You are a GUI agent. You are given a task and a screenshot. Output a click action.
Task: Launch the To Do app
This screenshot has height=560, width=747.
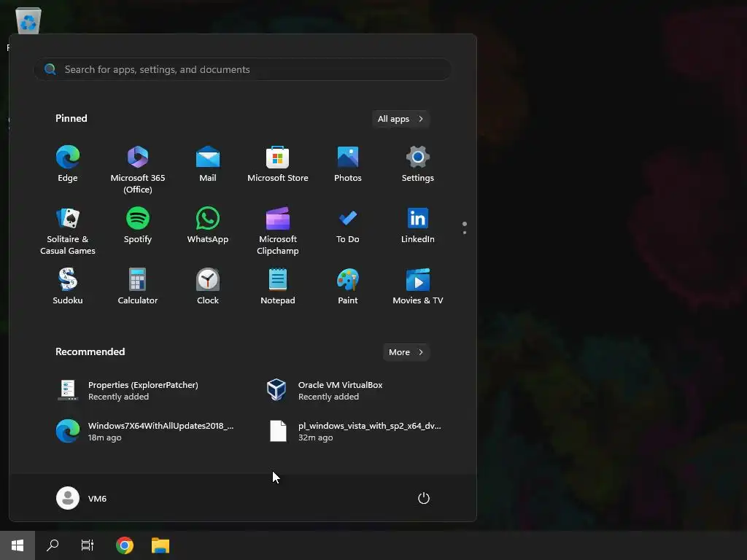point(348,226)
